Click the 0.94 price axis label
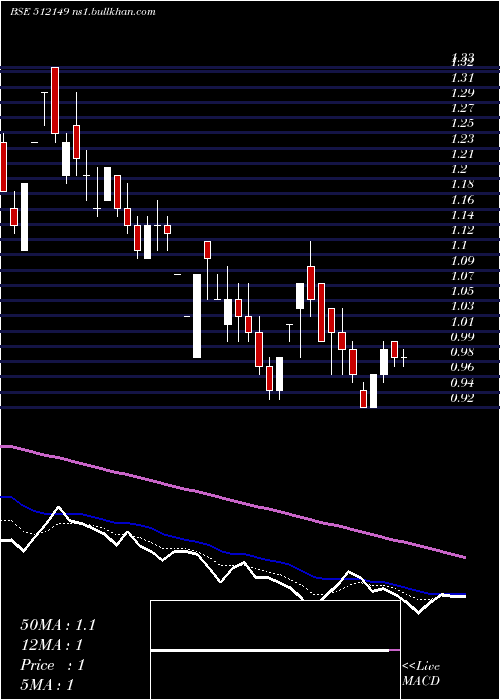This screenshot has width=500, height=700. tap(462, 383)
